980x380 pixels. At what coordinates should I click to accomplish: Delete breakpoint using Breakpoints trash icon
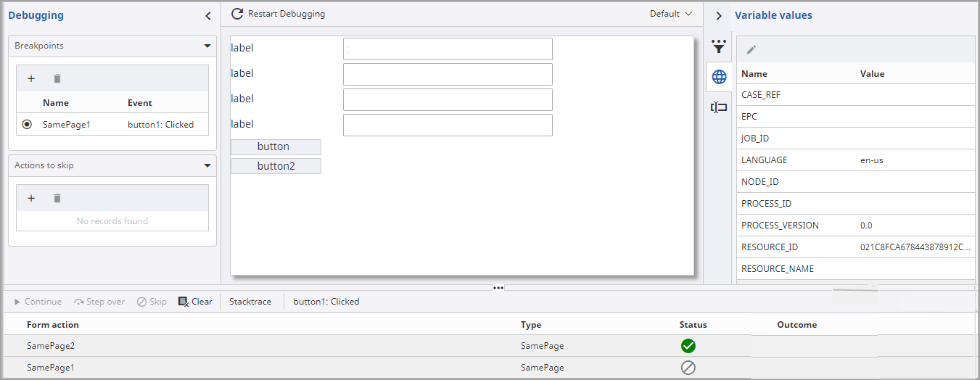tap(57, 78)
